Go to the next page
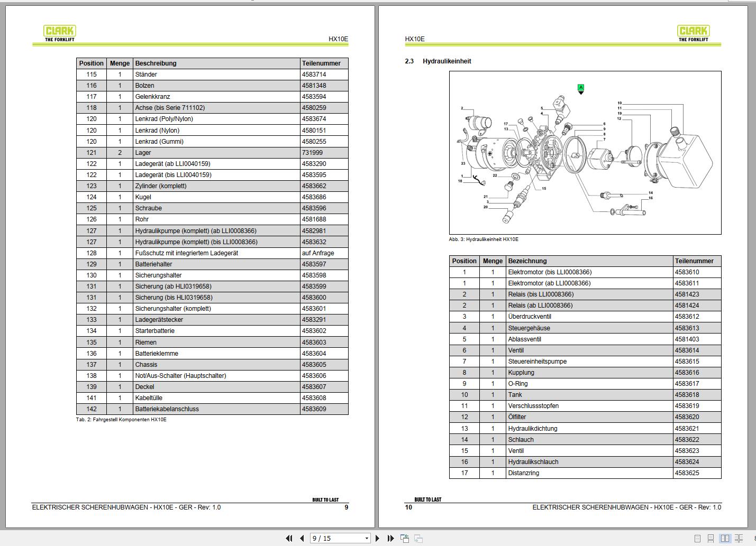This screenshot has width=756, height=546. 377,538
